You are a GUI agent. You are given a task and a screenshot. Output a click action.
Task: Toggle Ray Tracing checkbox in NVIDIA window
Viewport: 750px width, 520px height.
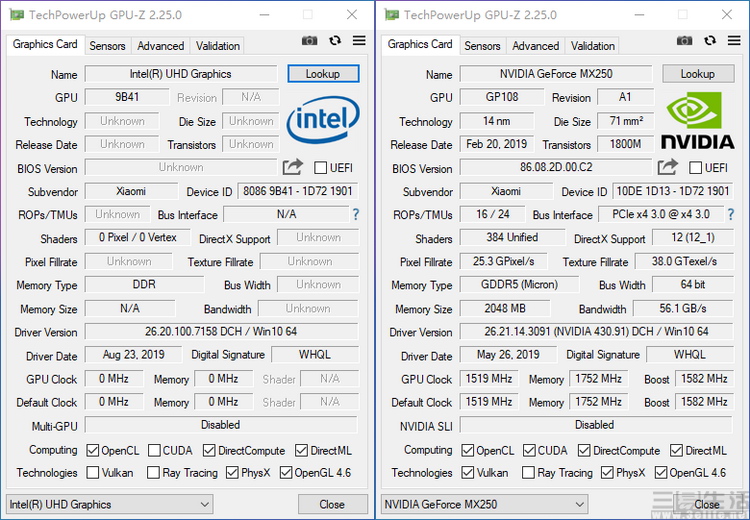529,473
